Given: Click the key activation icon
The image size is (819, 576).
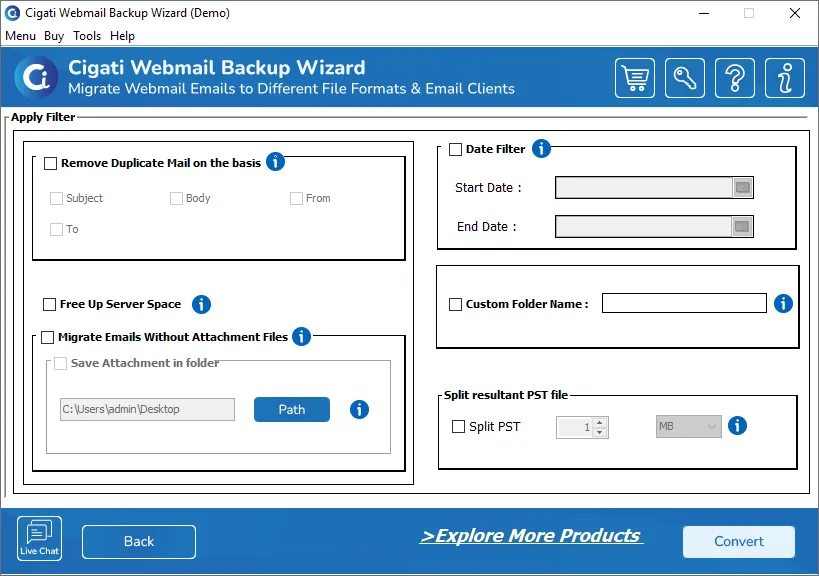Looking at the screenshot, I should (685, 78).
